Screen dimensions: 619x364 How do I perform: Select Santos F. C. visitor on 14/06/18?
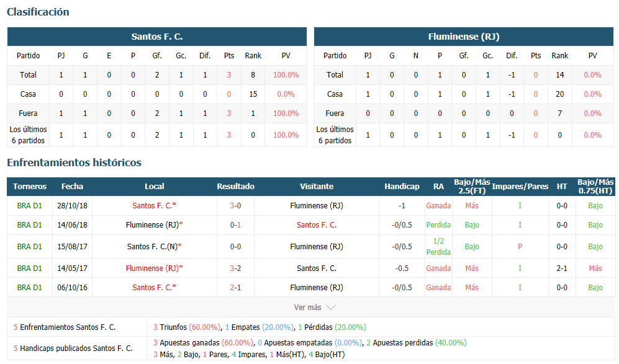click(317, 225)
